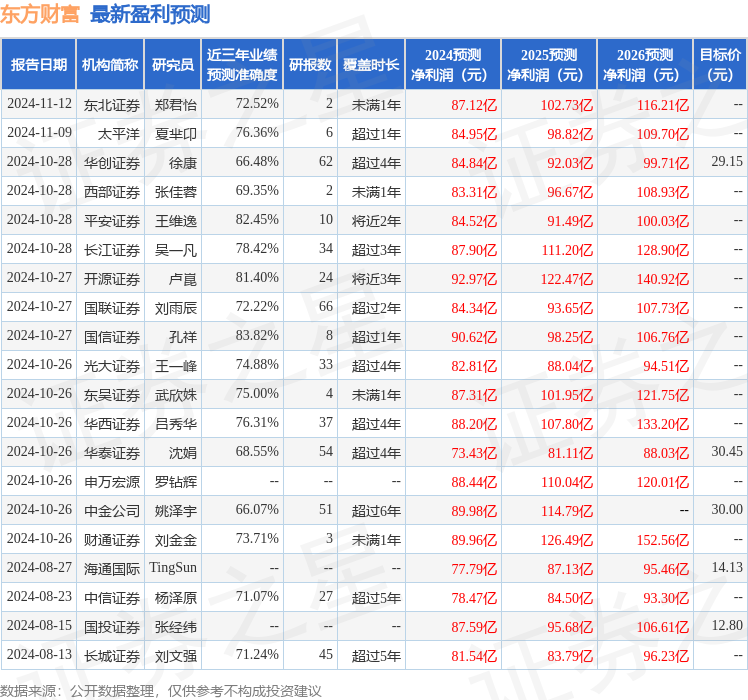Click target price 30.45

point(727,451)
